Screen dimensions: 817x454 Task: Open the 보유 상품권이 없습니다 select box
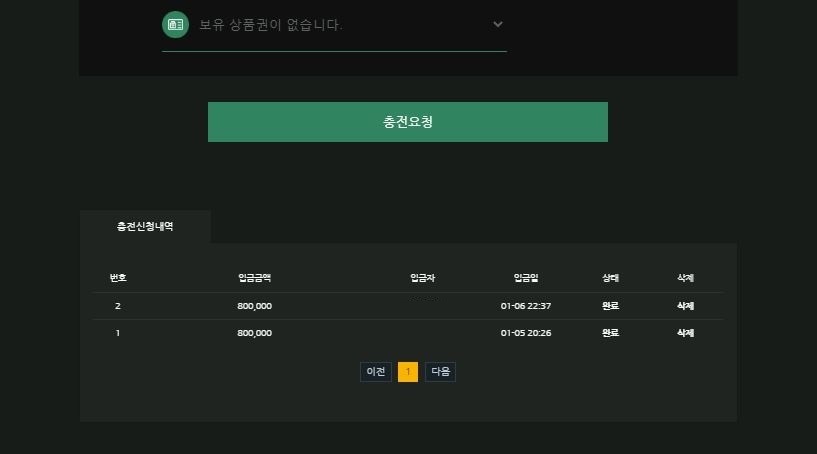click(x=334, y=25)
